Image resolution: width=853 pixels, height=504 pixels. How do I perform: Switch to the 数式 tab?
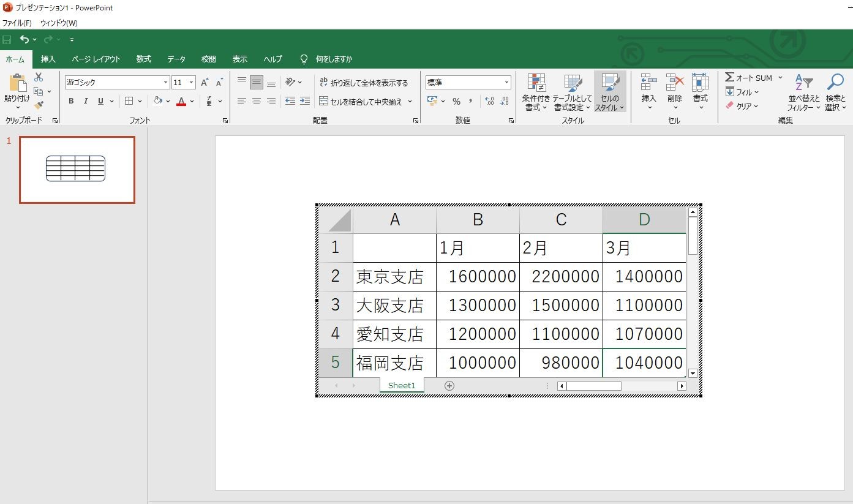click(x=144, y=59)
